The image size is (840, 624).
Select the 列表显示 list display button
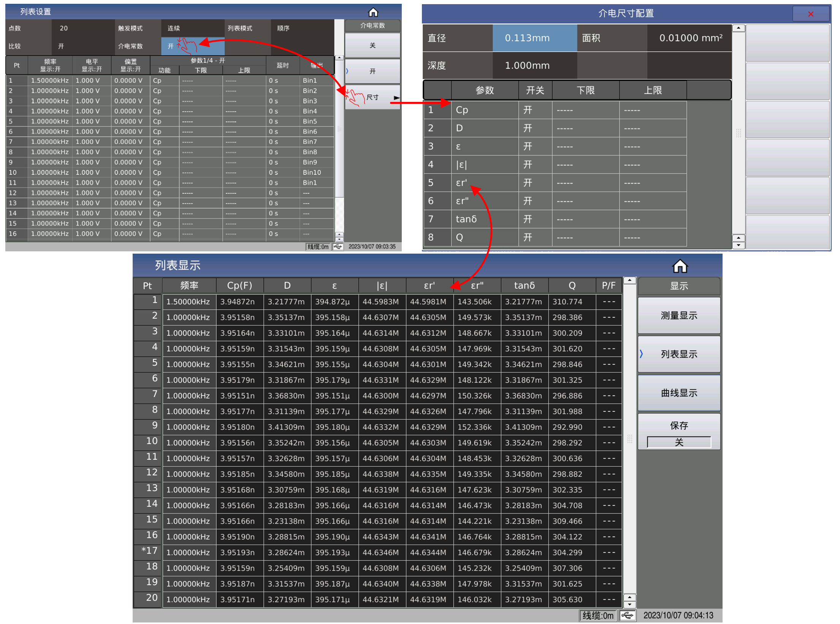[x=679, y=354]
